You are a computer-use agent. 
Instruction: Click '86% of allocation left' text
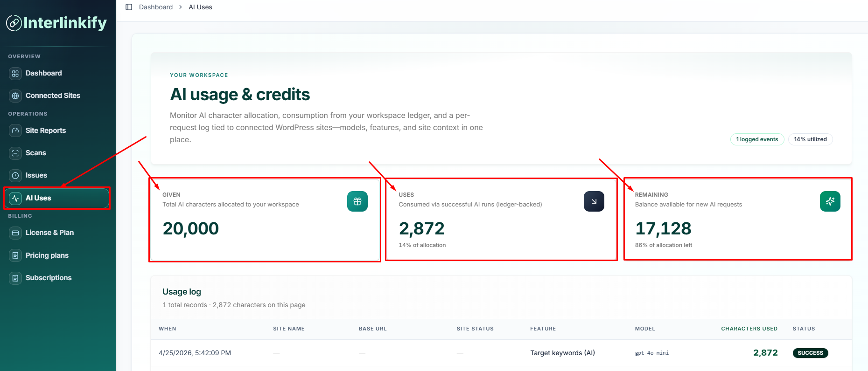(x=664, y=245)
